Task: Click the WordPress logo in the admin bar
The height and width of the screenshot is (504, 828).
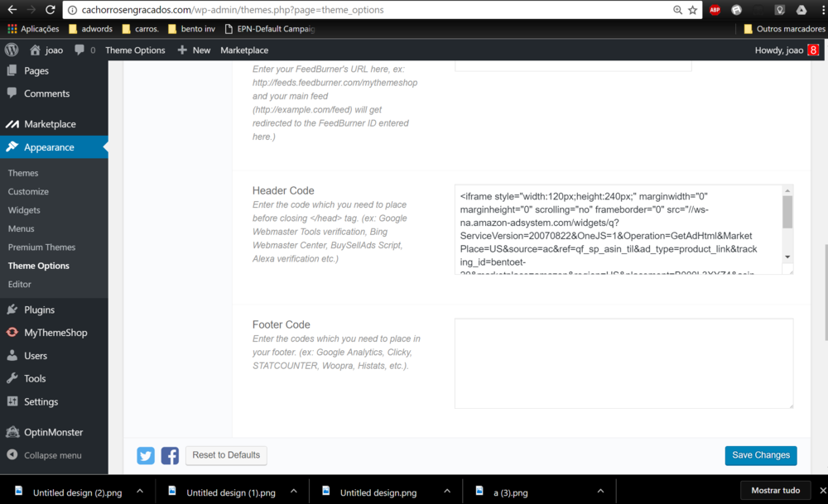Action: point(11,50)
